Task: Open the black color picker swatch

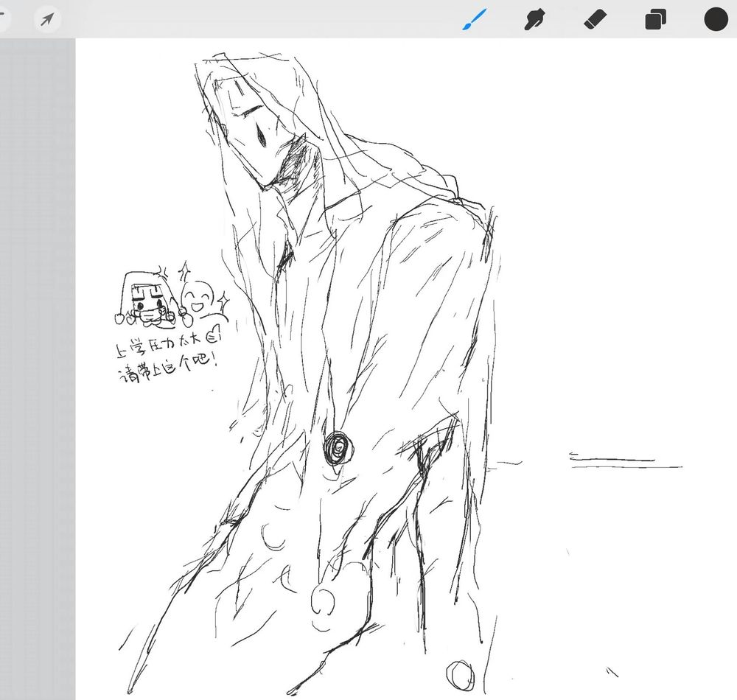Action: (716, 19)
